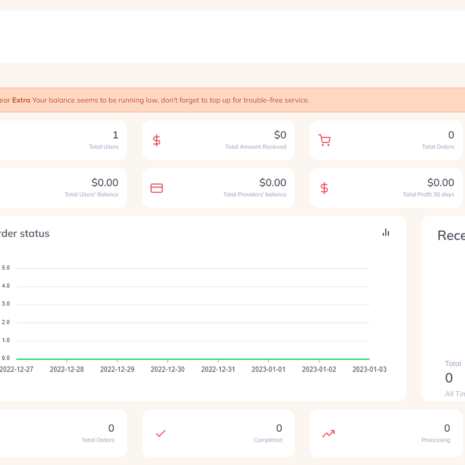Click the order status chart heading
This screenshot has height=465, width=465.
[24, 233]
